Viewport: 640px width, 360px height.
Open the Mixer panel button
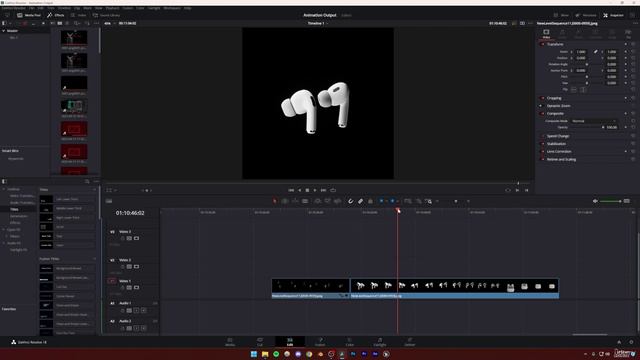coord(560,15)
